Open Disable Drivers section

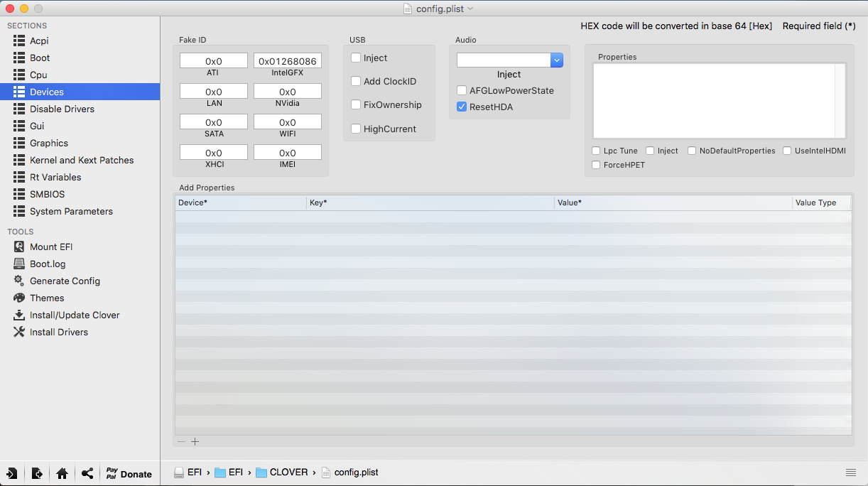coord(80,109)
